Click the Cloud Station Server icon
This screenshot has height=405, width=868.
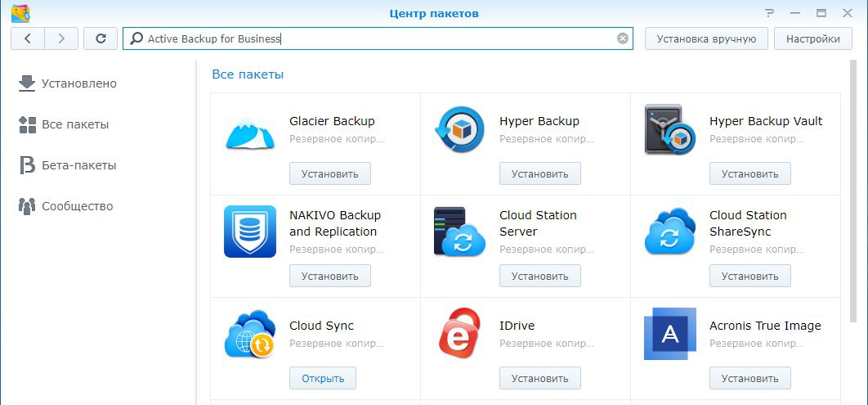click(x=459, y=232)
